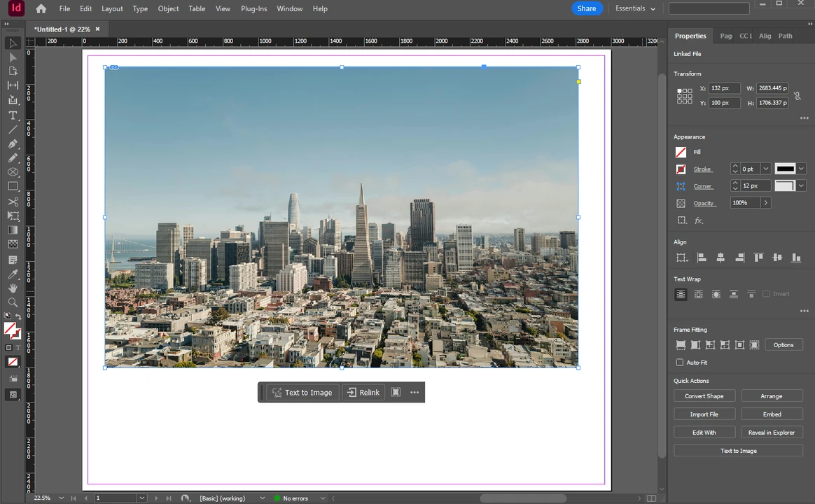Open zoom level dropdown in status bar
Screen dimensions: 815x504
click(x=62, y=498)
